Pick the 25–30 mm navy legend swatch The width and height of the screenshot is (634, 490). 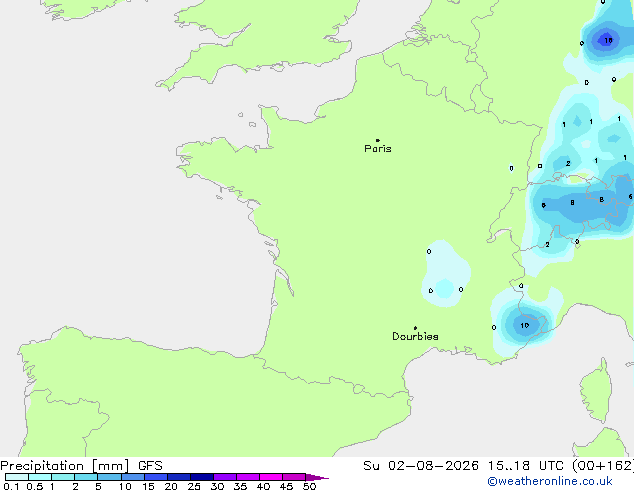[202, 477]
